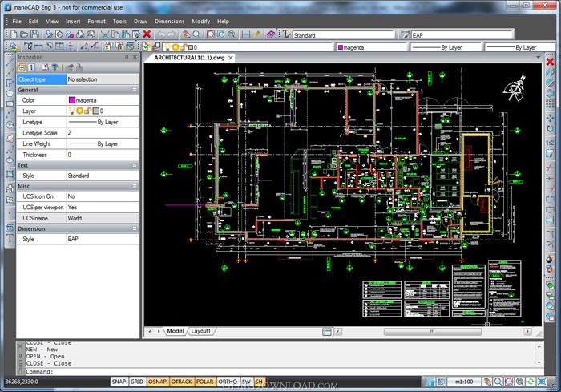Select the Line tool in left toolbar

(x=10, y=63)
